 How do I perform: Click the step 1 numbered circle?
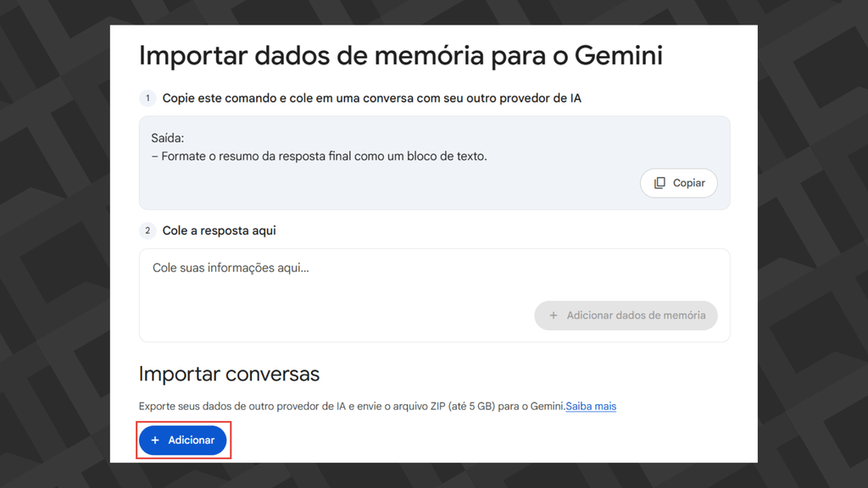(x=147, y=97)
